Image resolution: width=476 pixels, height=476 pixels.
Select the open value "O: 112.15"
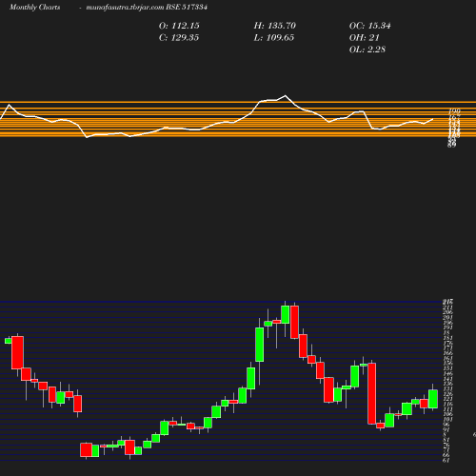179,26
